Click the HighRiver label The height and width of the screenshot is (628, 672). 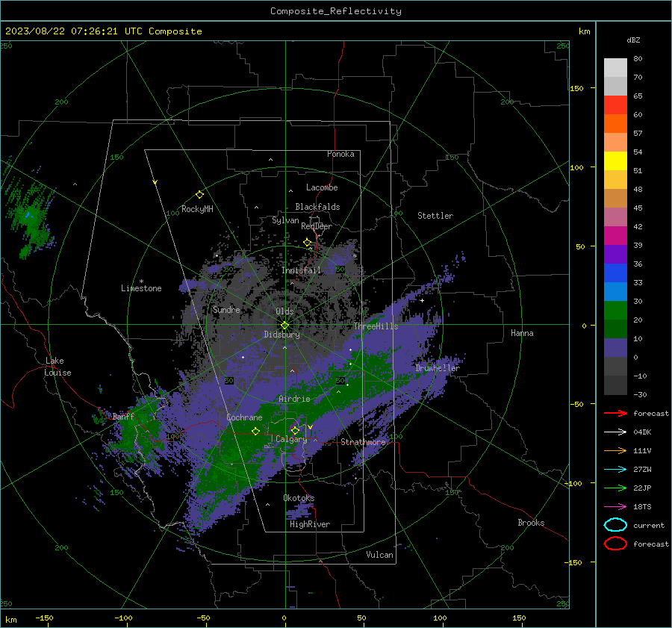point(310,524)
